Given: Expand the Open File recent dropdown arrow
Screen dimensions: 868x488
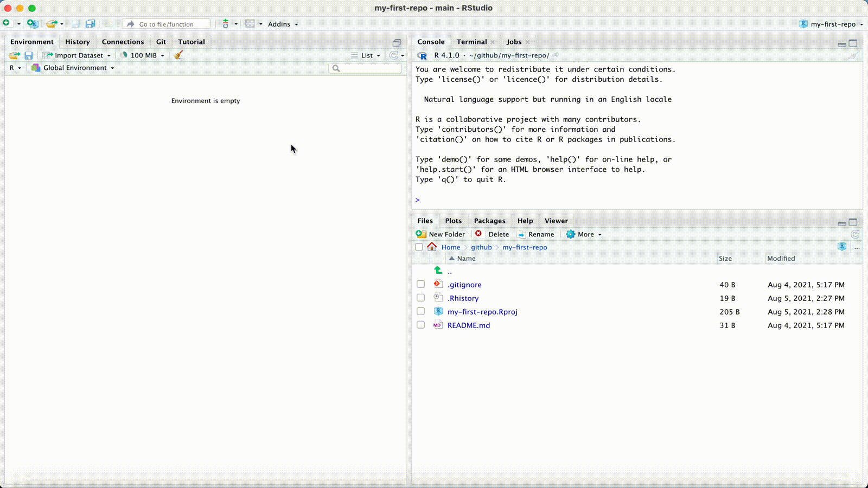Looking at the screenshot, I should pyautogui.click(x=62, y=24).
